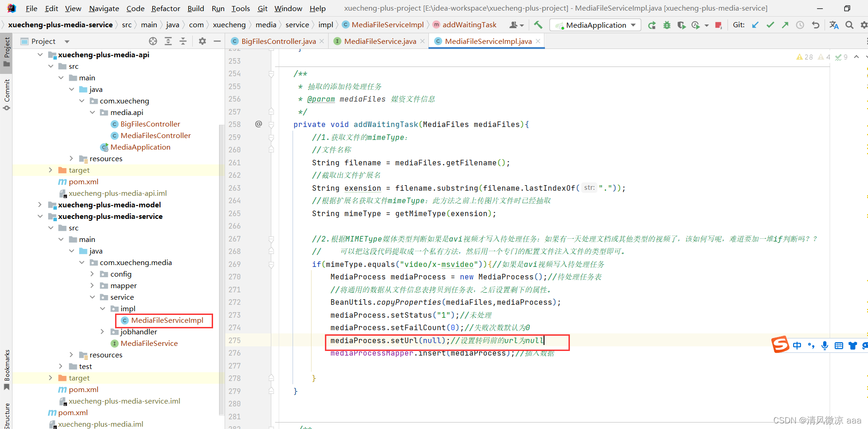Viewport: 868px width, 429px height.
Task: Click Select Opened File crosshair icon
Action: [153, 41]
